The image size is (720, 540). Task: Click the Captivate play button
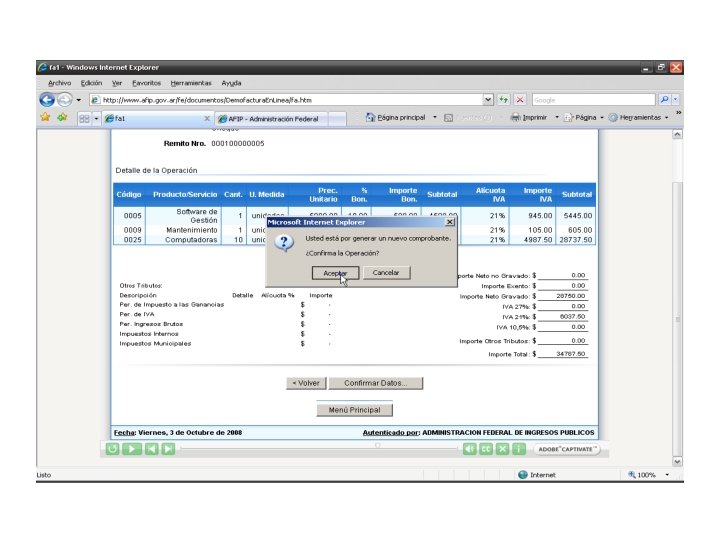pos(132,449)
